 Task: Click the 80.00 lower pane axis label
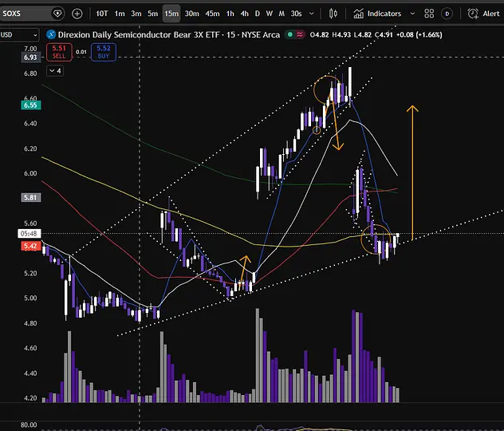pyautogui.click(x=29, y=425)
